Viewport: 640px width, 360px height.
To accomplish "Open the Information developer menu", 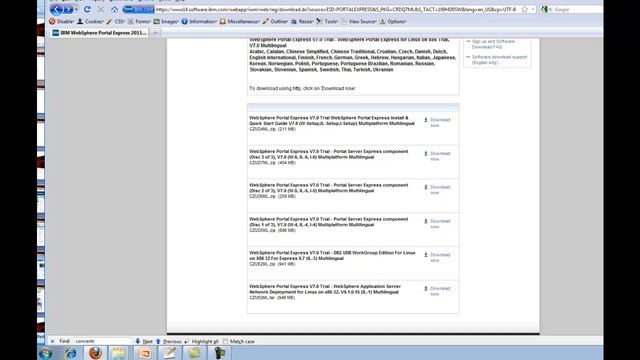I will point(199,21).
